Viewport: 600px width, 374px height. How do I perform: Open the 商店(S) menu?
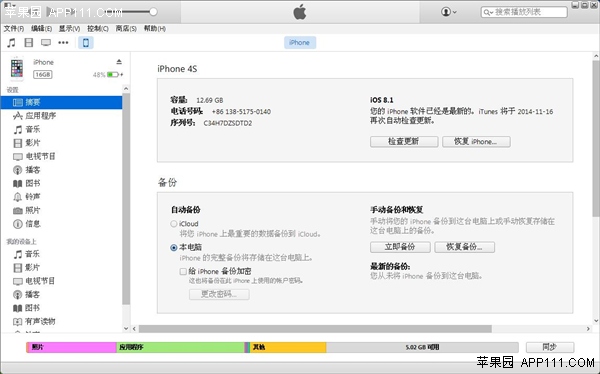(126, 29)
